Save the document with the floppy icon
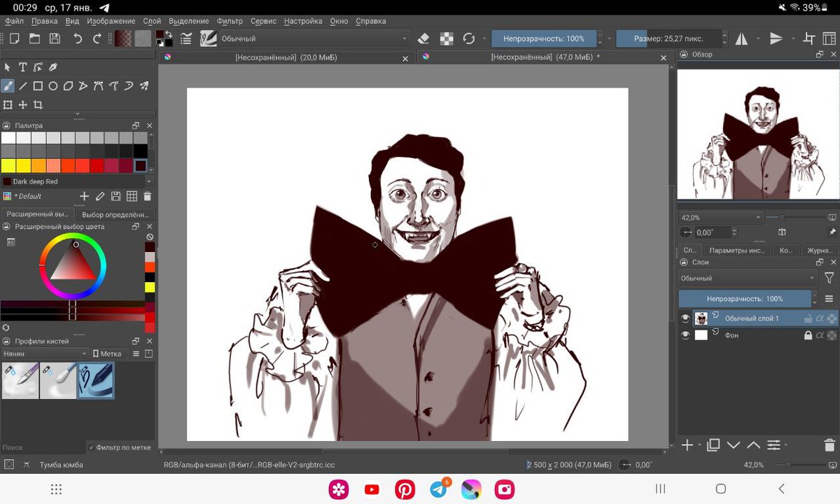This screenshot has width=840, height=504. (x=54, y=38)
